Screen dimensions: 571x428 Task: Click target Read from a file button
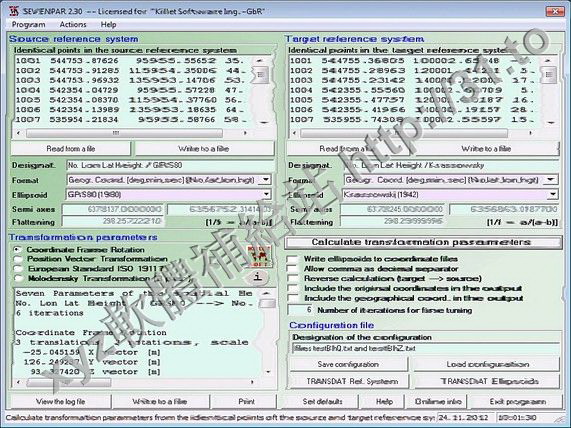click(346, 149)
